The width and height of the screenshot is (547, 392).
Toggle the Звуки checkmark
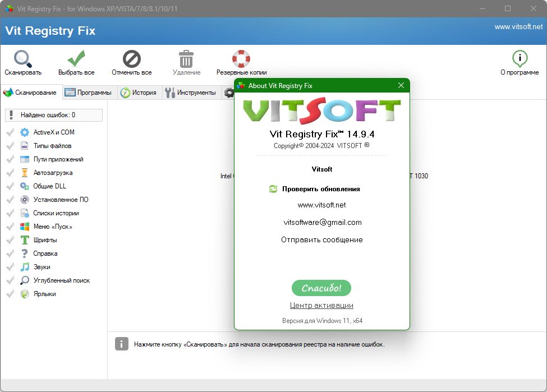point(11,267)
